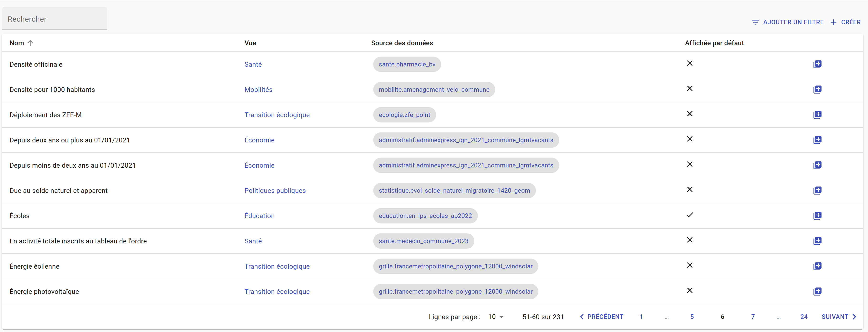The image size is (868, 332).
Task: Open the ecologie.zfe_point source chip
Action: 404,115
